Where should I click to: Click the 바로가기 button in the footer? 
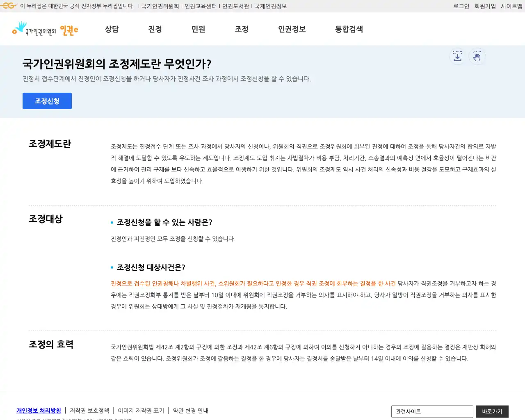pyautogui.click(x=492, y=411)
